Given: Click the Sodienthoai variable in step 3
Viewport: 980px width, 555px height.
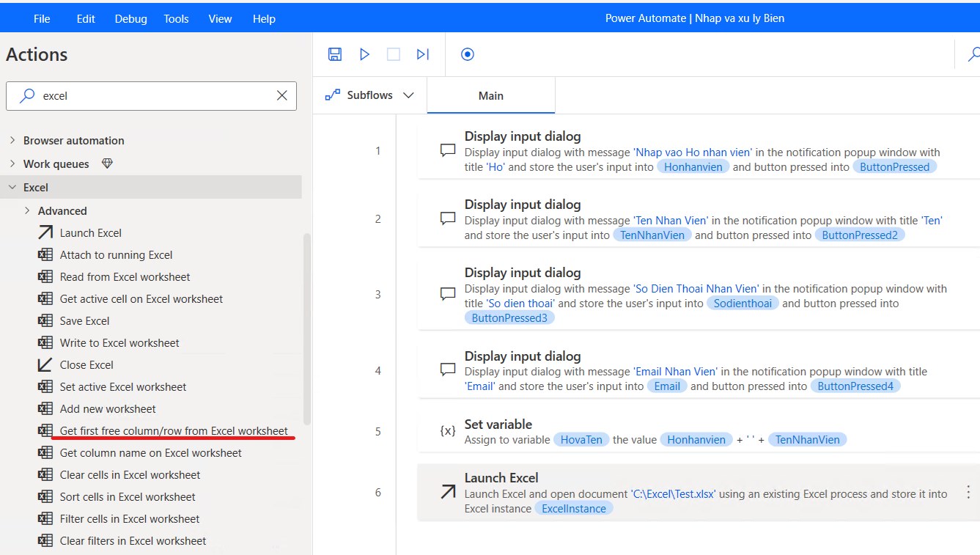Looking at the screenshot, I should 743,304.
